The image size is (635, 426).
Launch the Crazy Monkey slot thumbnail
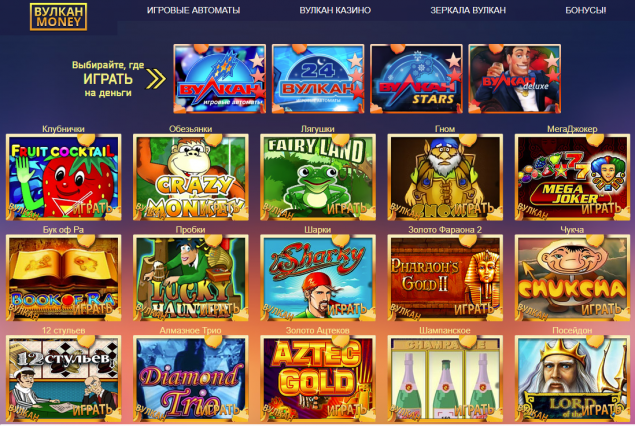191,177
